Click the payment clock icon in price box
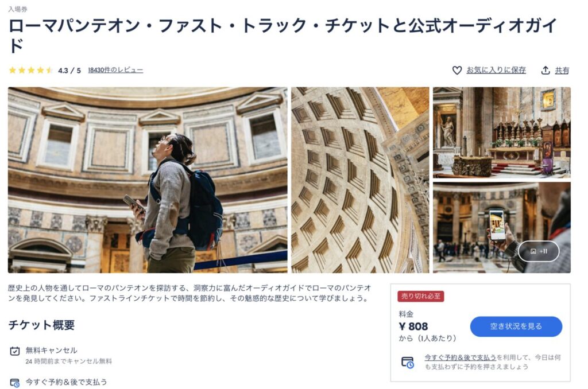Screen dimensions: 588x389 click(x=408, y=363)
